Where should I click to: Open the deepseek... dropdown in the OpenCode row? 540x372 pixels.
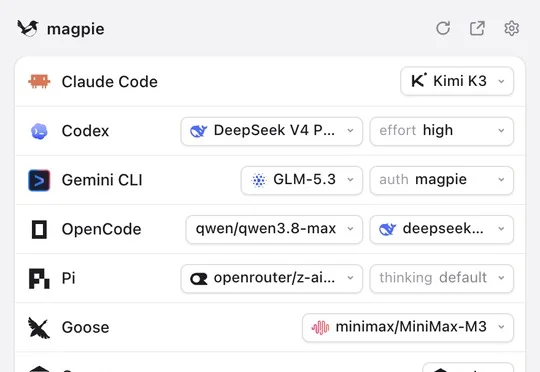click(x=442, y=229)
